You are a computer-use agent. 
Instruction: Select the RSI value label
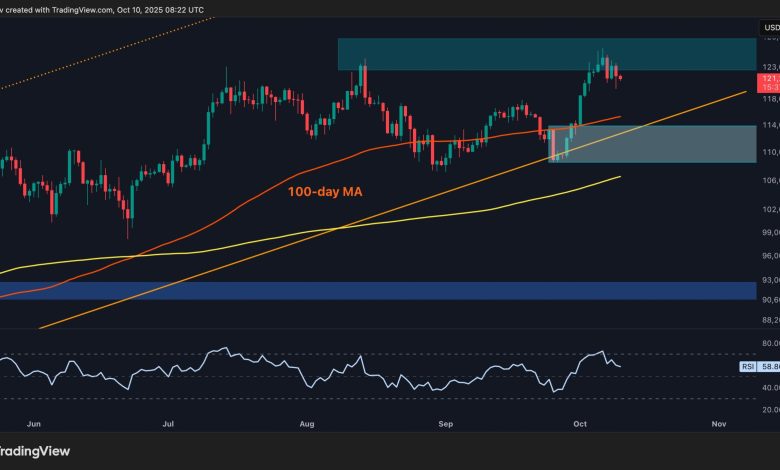(x=765, y=366)
